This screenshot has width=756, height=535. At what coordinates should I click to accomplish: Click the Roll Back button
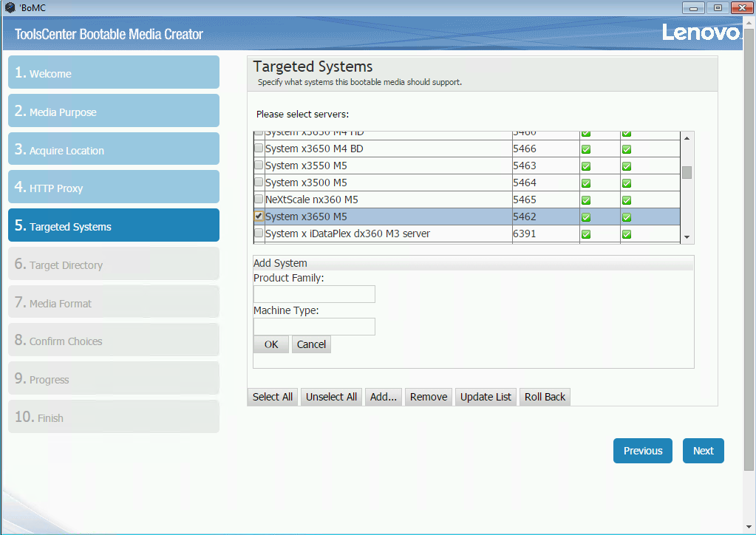[x=545, y=397]
